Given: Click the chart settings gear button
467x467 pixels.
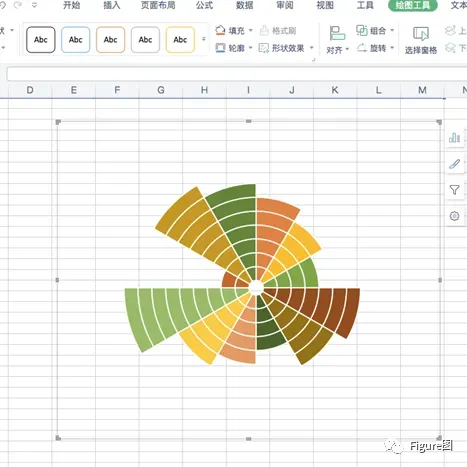Looking at the screenshot, I should (455, 216).
